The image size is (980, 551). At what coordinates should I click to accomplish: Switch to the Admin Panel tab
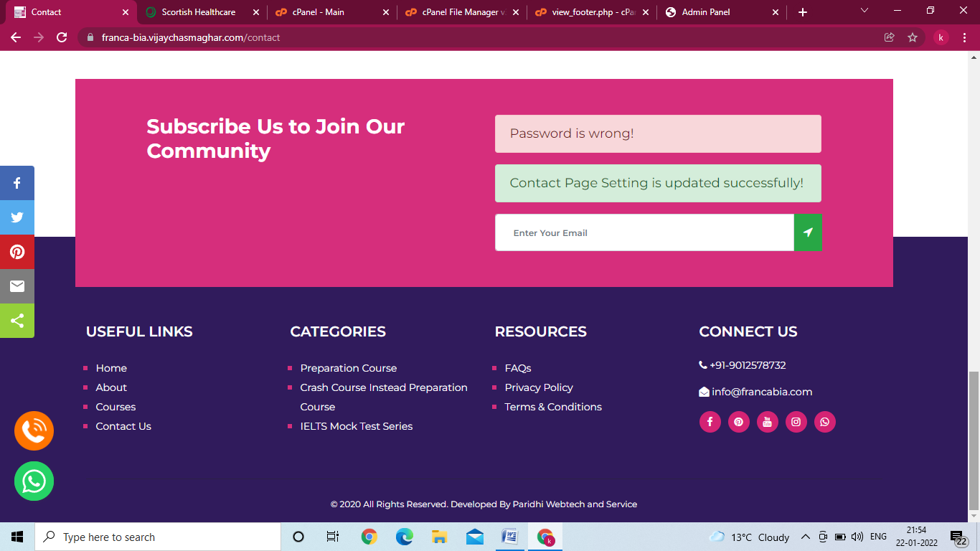(720, 12)
